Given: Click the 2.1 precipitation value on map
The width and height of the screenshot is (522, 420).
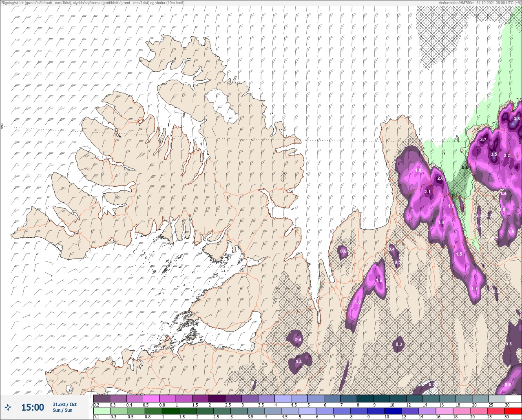Looking at the screenshot, I should 428,192.
